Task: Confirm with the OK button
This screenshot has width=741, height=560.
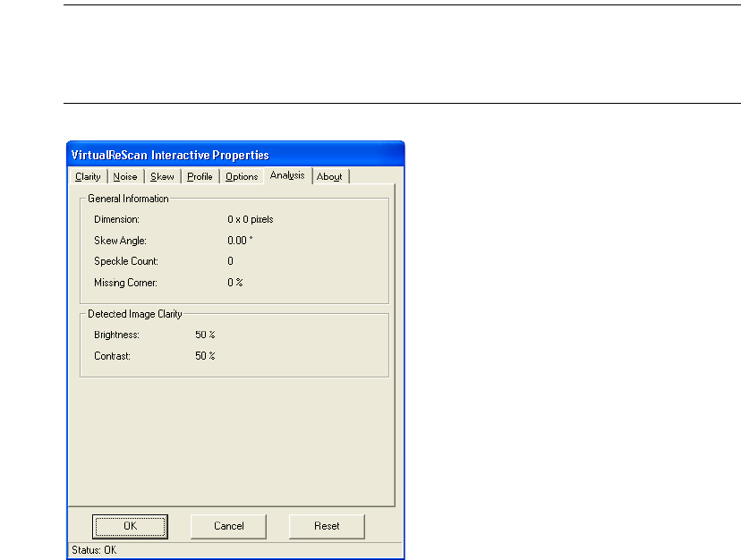Action: click(130, 526)
